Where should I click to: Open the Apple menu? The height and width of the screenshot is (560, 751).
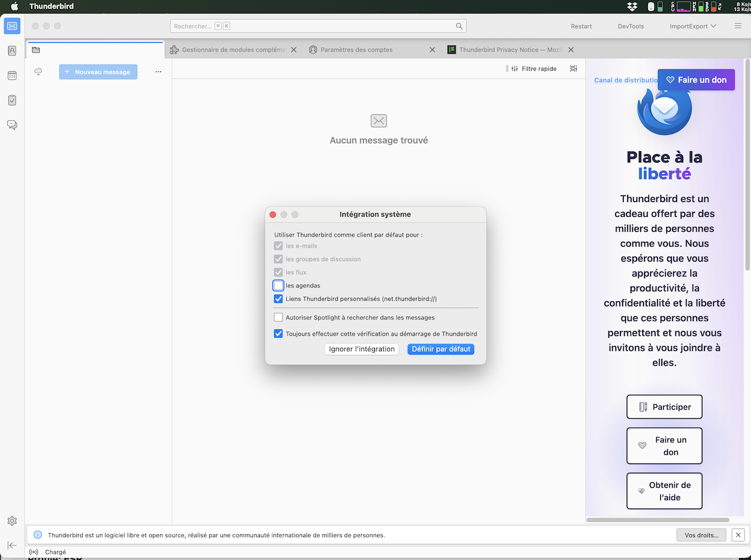15,7
